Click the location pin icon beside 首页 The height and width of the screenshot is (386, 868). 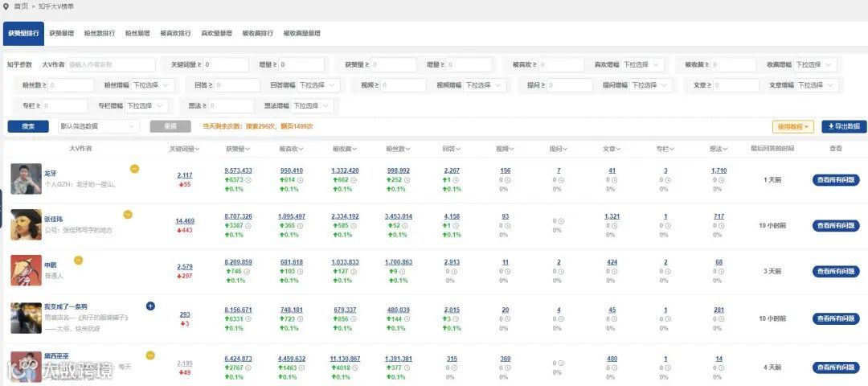(6, 6)
